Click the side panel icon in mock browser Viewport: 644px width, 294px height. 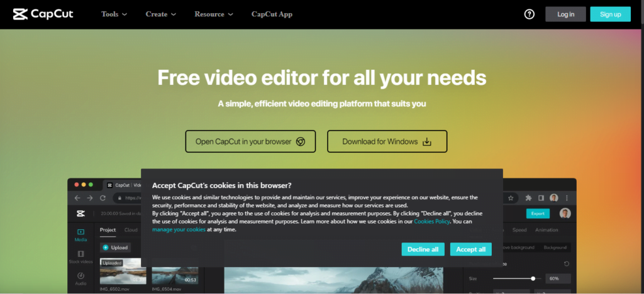pos(541,198)
